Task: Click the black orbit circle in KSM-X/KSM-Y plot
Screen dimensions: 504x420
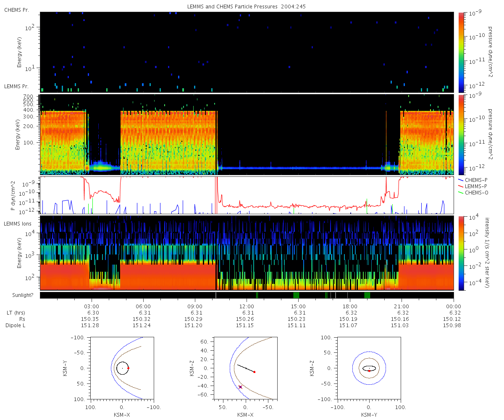Action: point(122,368)
